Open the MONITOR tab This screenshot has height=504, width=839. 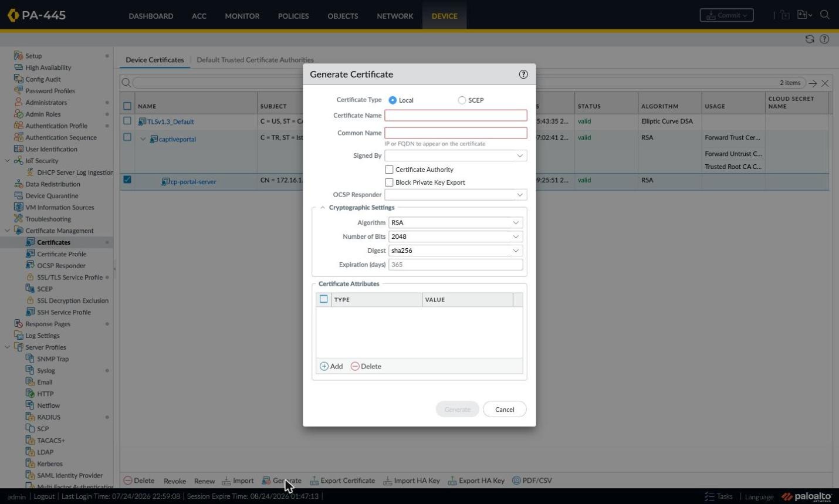242,16
